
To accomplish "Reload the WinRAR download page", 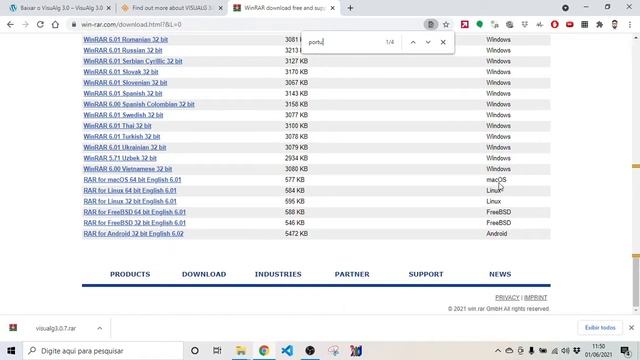I will 40,24.
